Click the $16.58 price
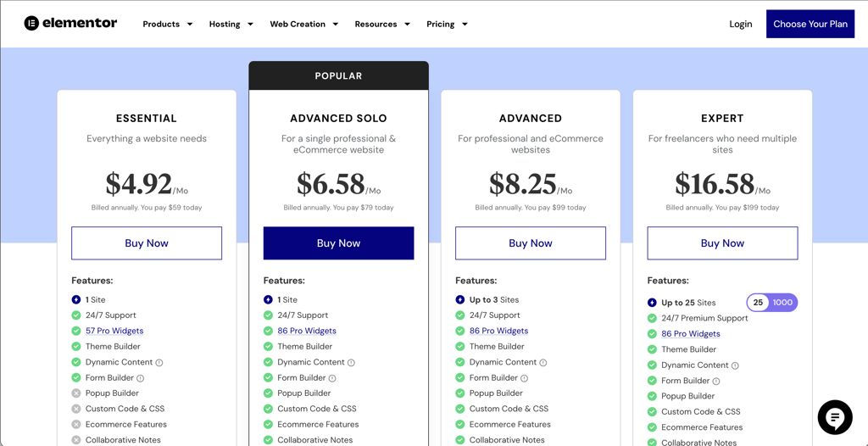The image size is (868, 446). (x=715, y=184)
